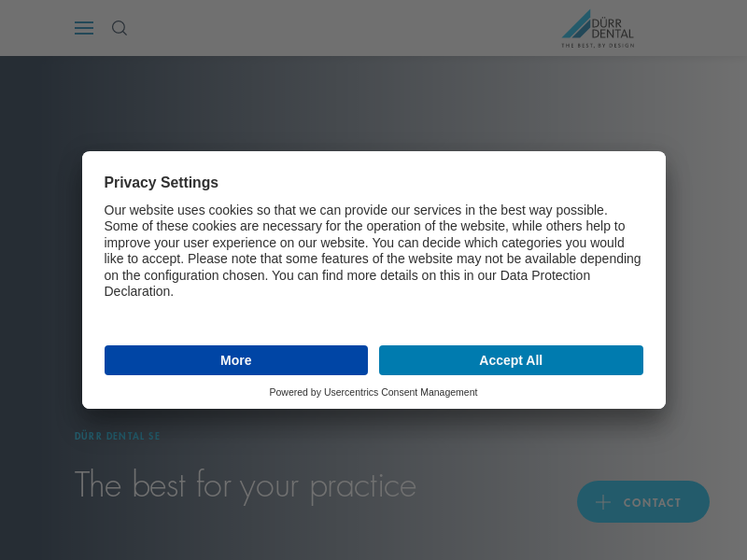Click the blue triangle emblem in the logo

(576, 24)
